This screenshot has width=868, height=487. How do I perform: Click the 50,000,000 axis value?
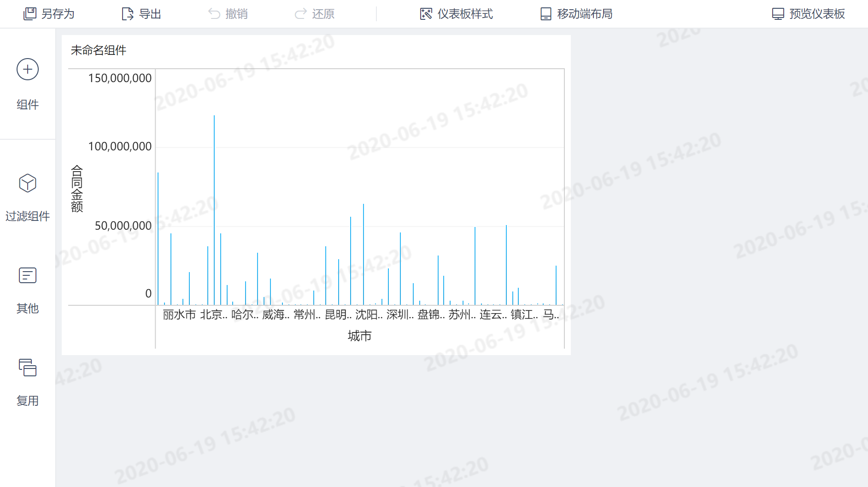point(123,226)
